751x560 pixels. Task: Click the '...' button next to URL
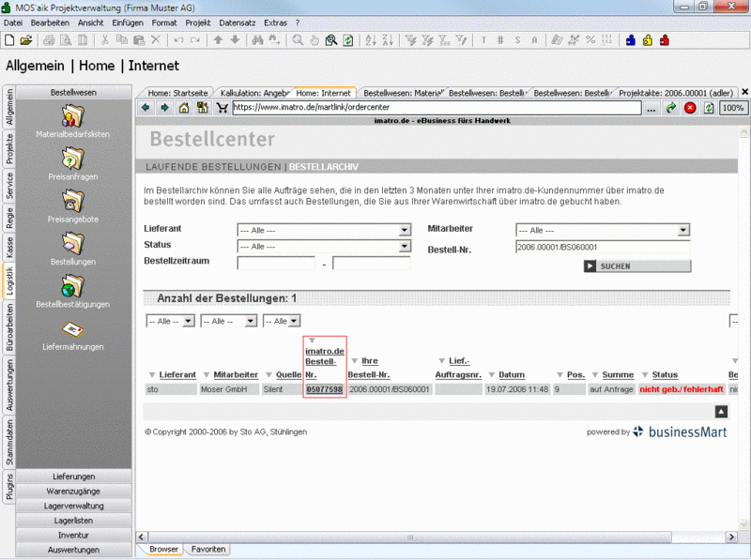pyautogui.click(x=651, y=108)
